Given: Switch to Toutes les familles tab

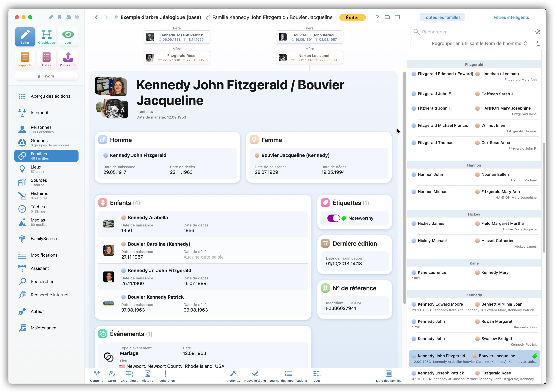Looking at the screenshot, I should [x=442, y=17].
